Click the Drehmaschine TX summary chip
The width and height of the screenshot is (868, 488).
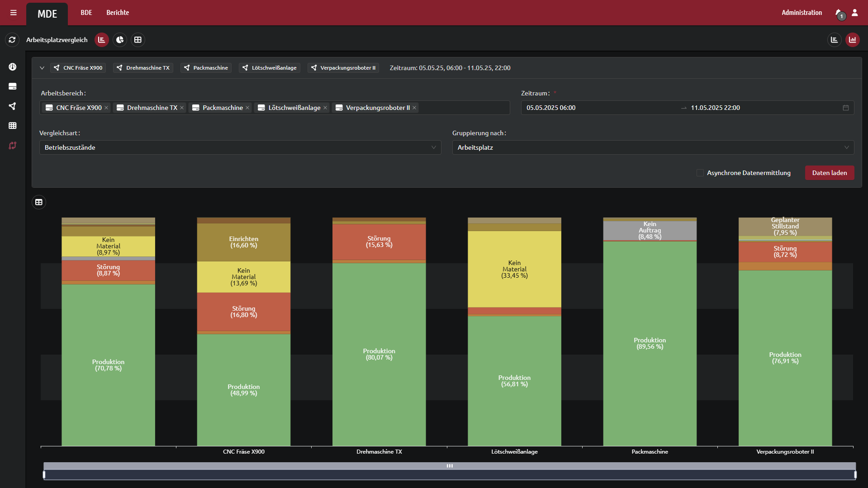(143, 68)
